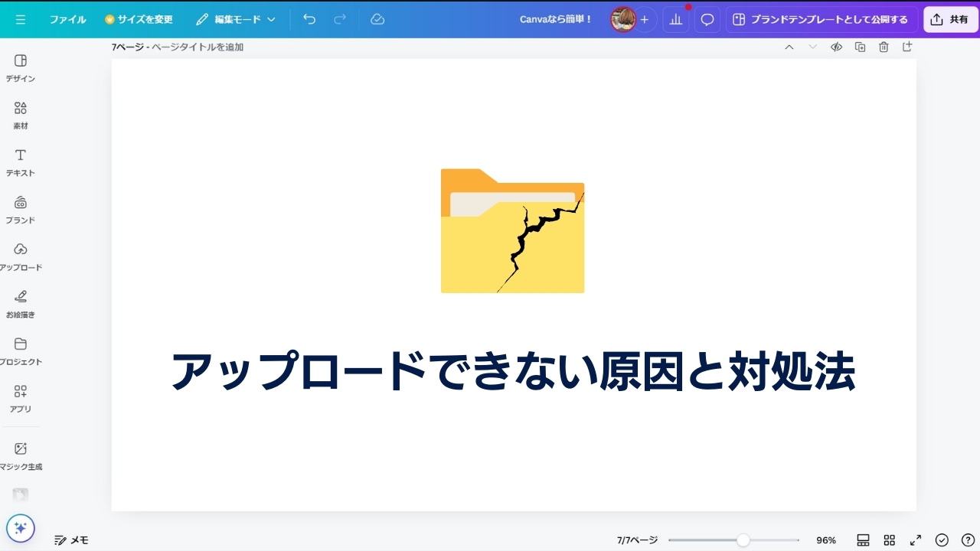Click ブランドテンプレートとして公開する button
980x551 pixels.
point(823,19)
